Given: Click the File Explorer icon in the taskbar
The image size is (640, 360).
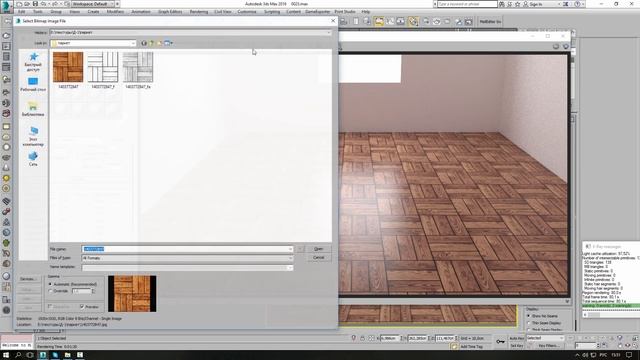Looking at the screenshot, I should pos(67,355).
